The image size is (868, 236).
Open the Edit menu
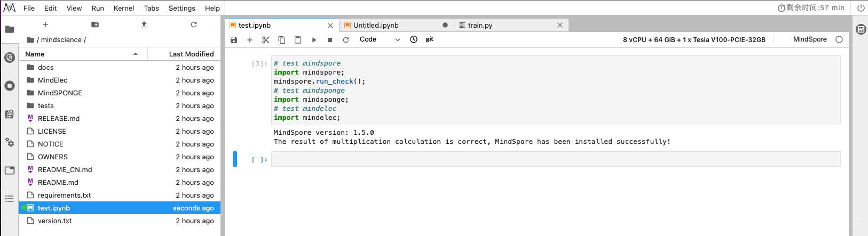coord(51,8)
